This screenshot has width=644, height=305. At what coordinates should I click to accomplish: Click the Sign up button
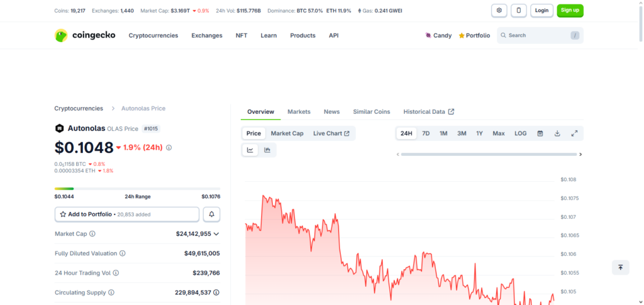pos(570,11)
